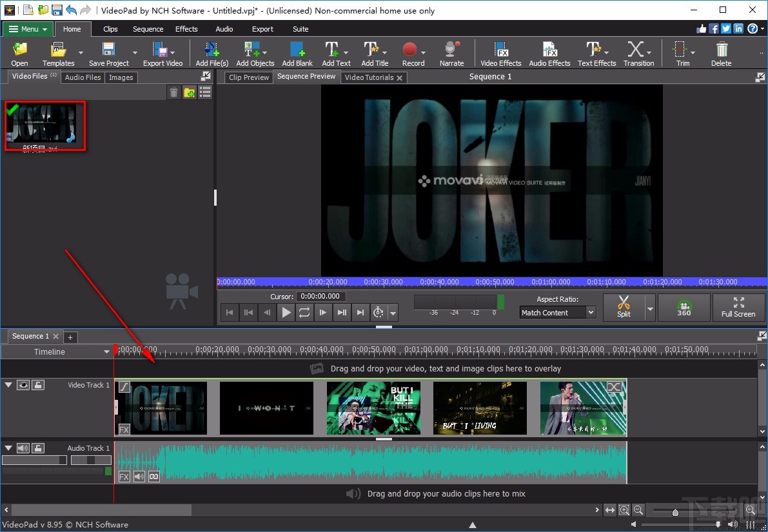Viewport: 768px width, 532px height.
Task: Open FX settings on the JOKER clip
Action: tap(123, 429)
